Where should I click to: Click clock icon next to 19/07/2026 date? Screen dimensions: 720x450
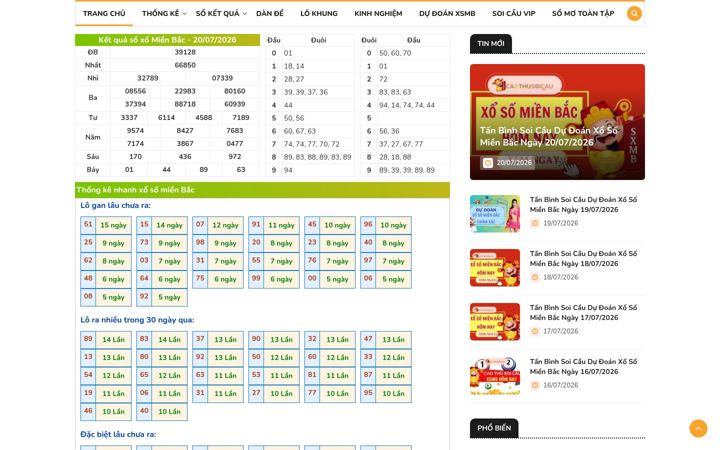[534, 223]
